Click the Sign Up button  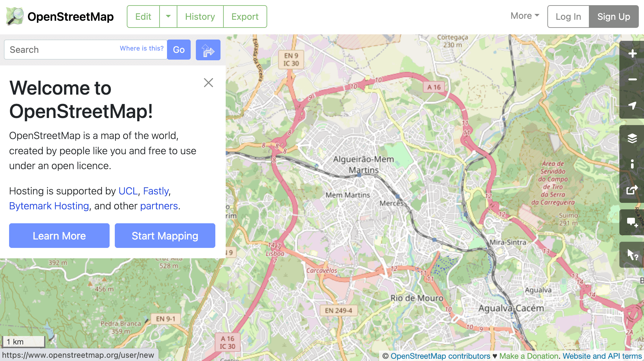click(x=614, y=17)
